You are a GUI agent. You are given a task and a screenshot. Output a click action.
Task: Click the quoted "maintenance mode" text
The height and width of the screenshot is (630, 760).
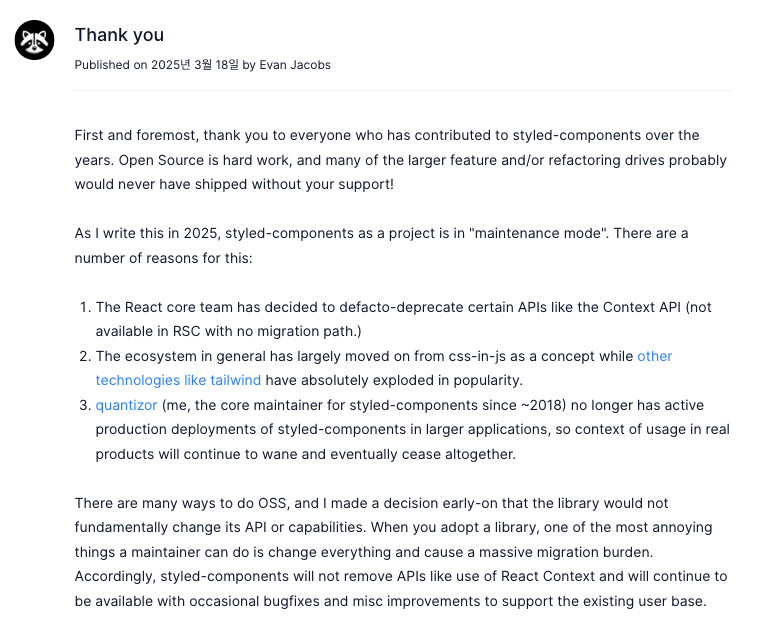pos(538,234)
